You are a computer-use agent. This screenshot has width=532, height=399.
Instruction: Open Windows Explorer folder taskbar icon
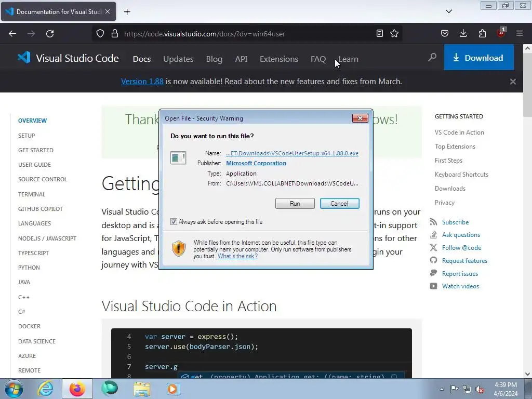[142, 389]
